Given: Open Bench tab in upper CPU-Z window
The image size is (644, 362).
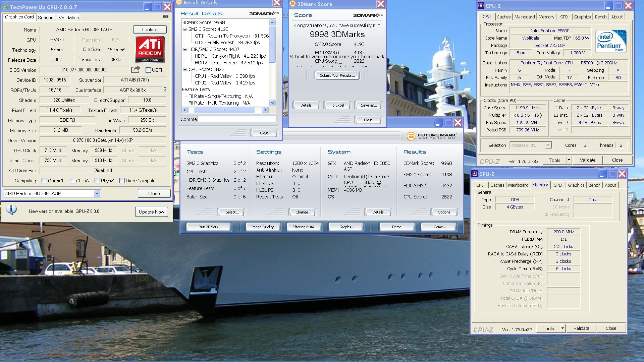Looking at the screenshot, I should (x=600, y=17).
